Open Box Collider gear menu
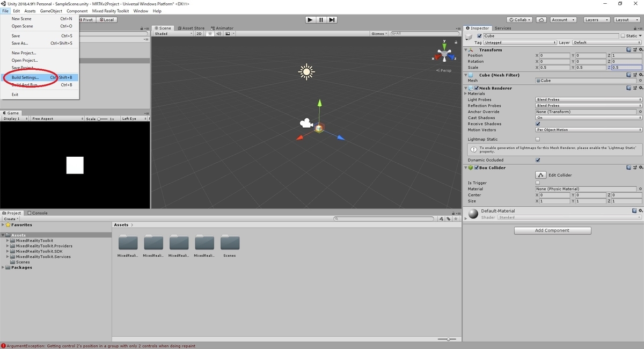The height and width of the screenshot is (349, 644). (x=640, y=168)
